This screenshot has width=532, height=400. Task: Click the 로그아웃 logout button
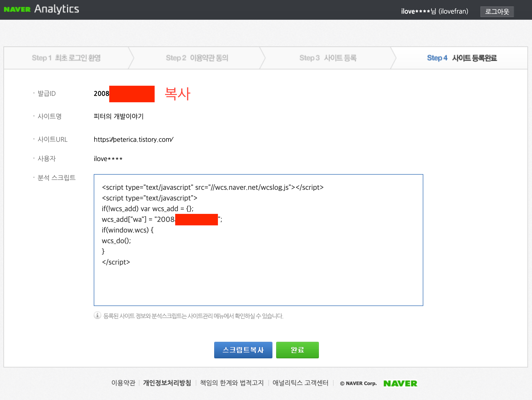pos(497,11)
